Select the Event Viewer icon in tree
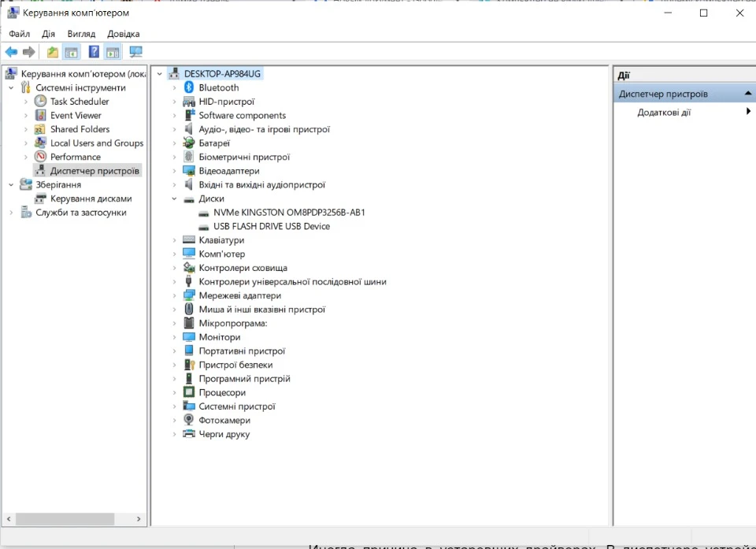 point(41,115)
